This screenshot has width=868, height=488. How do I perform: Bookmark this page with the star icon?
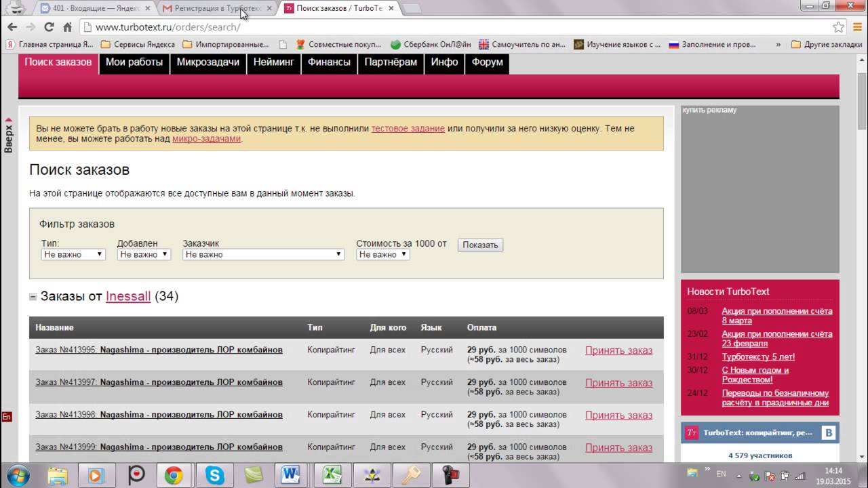839,27
